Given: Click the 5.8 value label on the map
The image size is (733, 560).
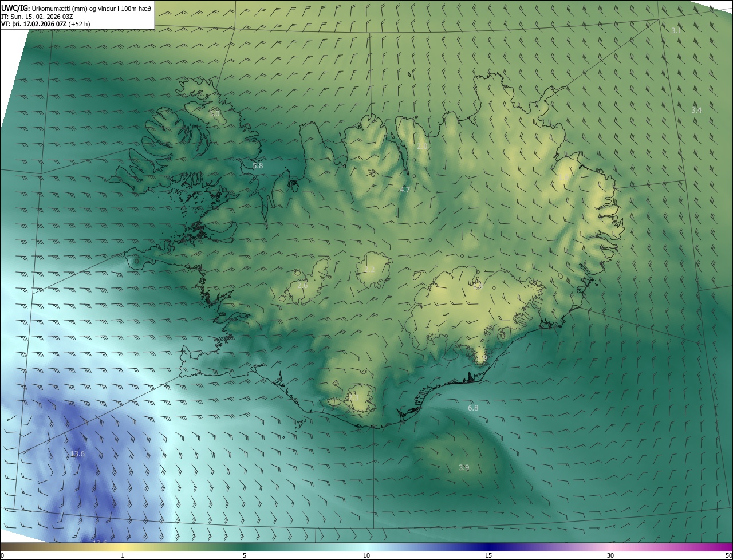Looking at the screenshot, I should [258, 165].
